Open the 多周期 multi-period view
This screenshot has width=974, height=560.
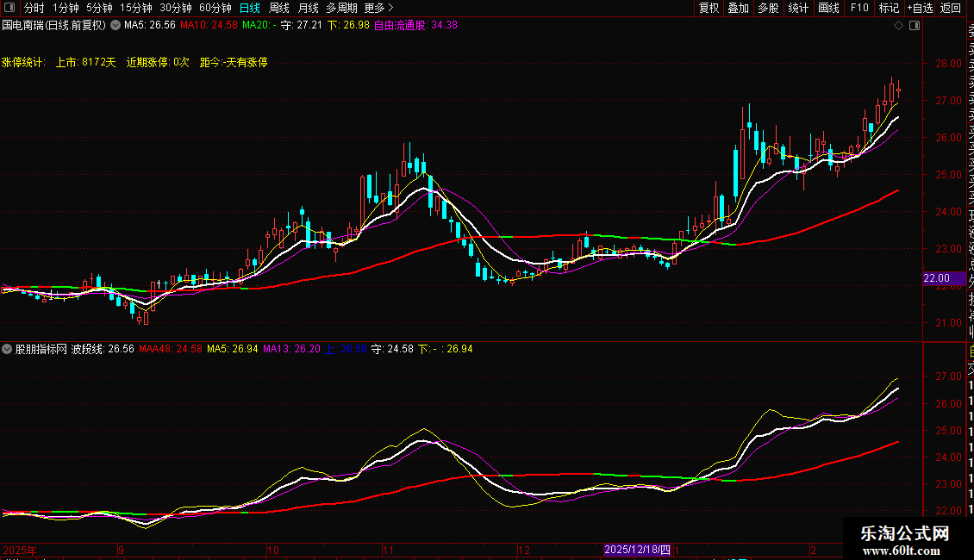pos(341,8)
